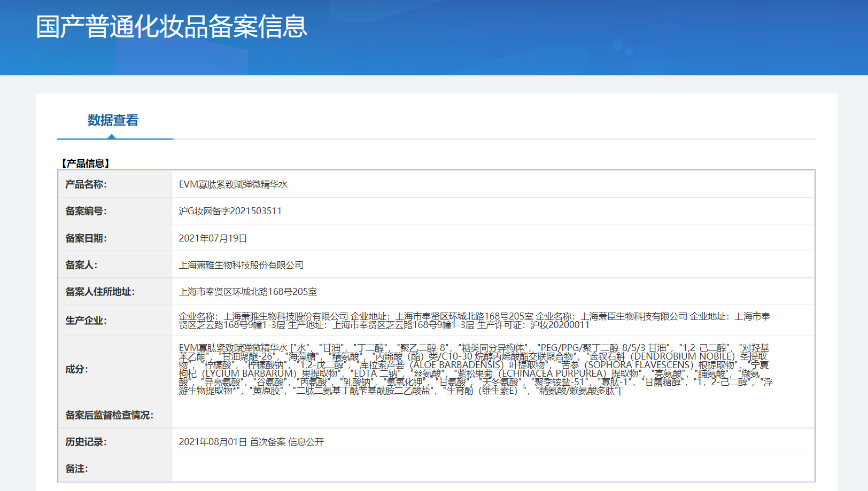Select the date 2021年07月19日

point(213,238)
